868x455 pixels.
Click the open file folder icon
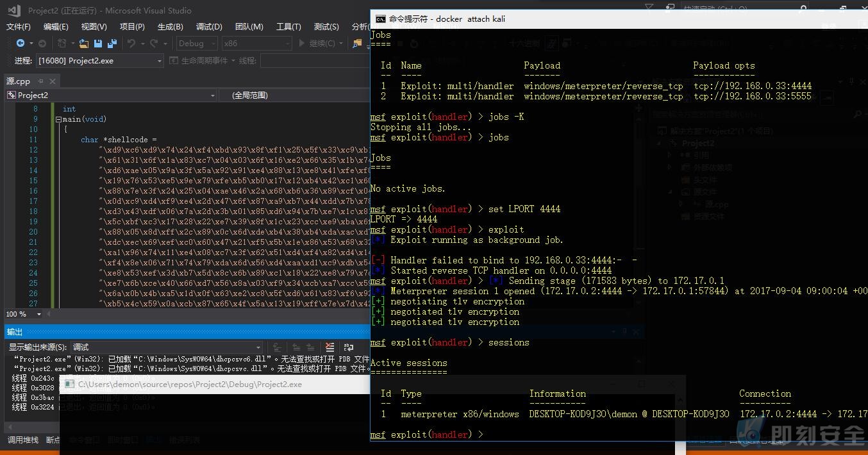point(84,43)
